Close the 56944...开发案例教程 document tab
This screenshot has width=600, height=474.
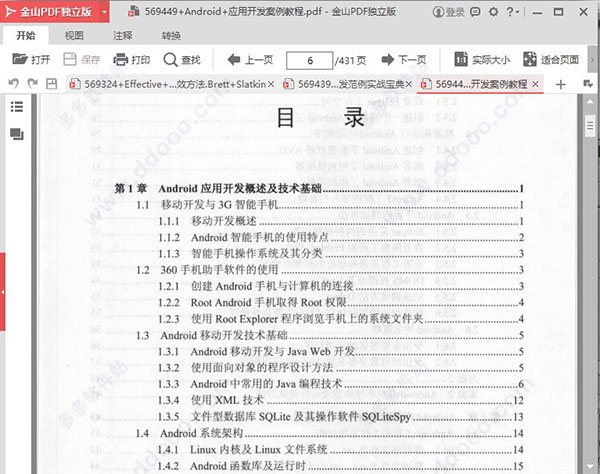coord(536,84)
